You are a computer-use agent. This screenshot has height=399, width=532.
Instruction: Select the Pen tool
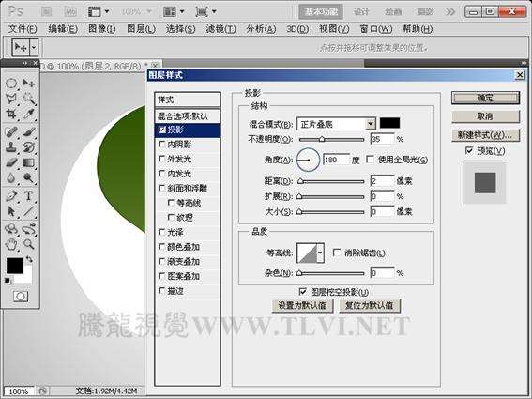(11, 196)
